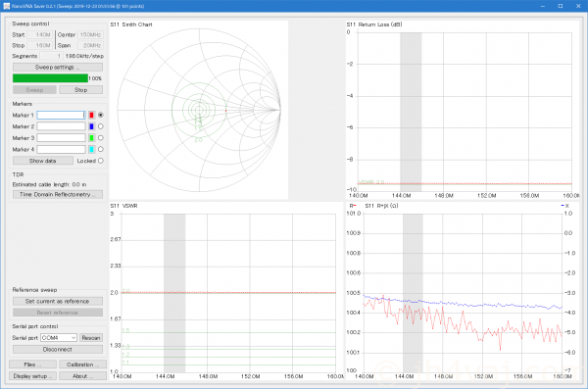Open the Sweep settings dialog
This screenshot has width=588, height=389.
[58, 68]
